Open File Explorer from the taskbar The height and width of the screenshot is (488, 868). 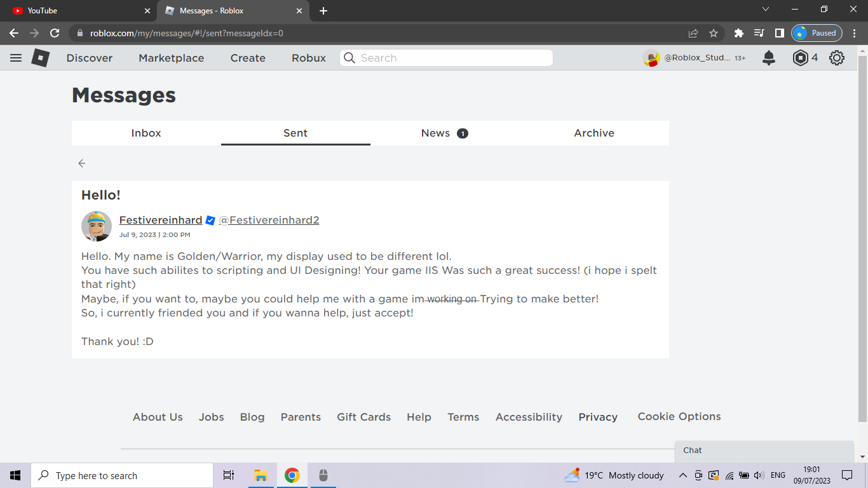260,475
